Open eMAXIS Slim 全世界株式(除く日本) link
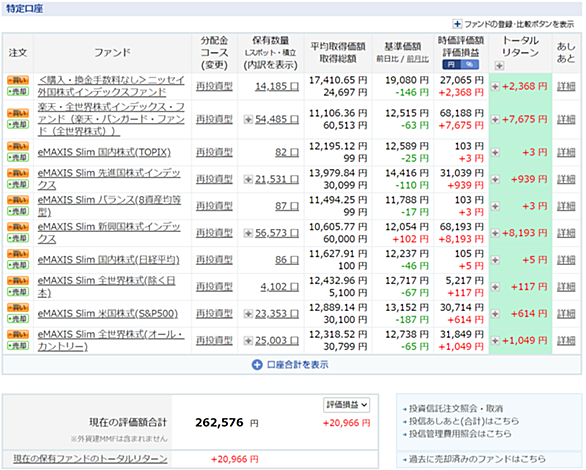The width and height of the screenshot is (586, 470). (x=107, y=287)
